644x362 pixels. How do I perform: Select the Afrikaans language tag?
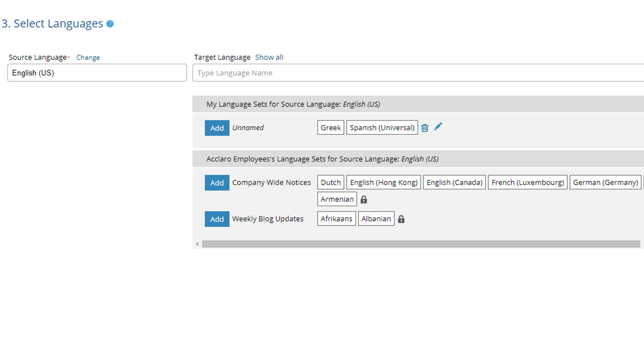click(336, 219)
